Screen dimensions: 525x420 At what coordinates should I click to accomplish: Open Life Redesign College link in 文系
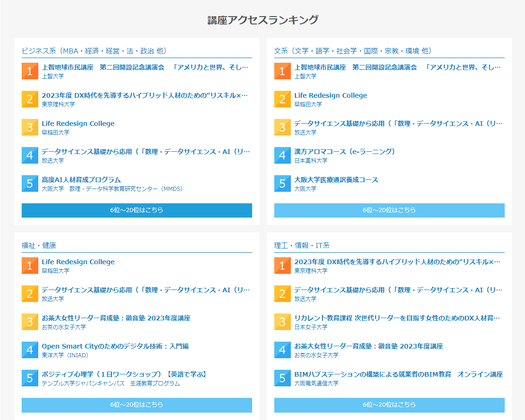330,95
